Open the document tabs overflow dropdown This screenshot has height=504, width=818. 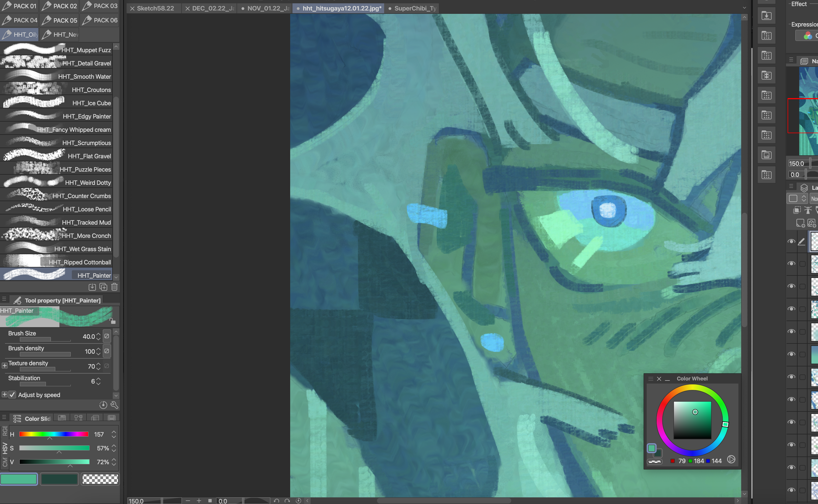(744, 8)
